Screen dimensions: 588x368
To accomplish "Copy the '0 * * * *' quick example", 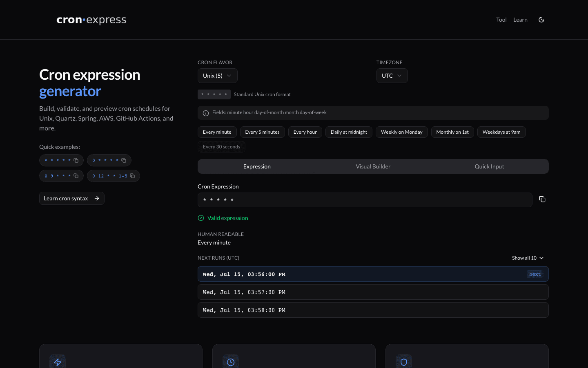I will [124, 160].
